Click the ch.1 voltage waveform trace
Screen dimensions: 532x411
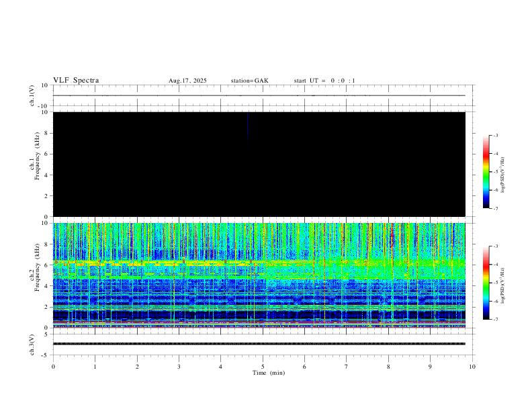(259, 95)
